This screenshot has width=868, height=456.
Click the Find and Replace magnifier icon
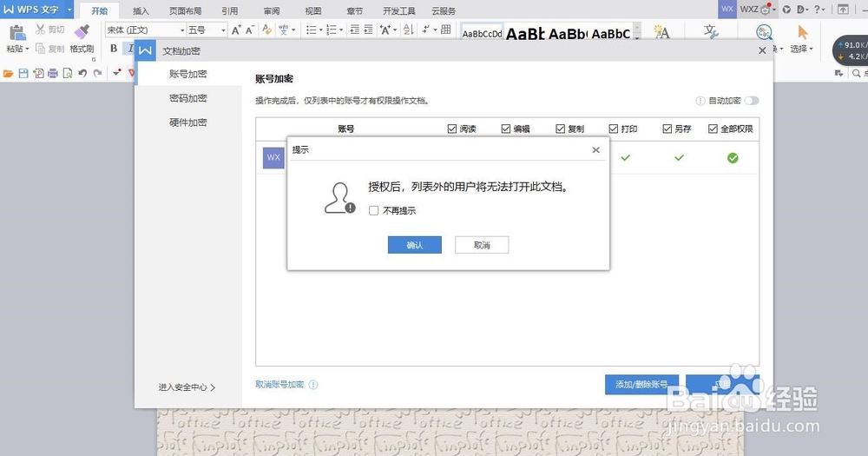pos(765,32)
